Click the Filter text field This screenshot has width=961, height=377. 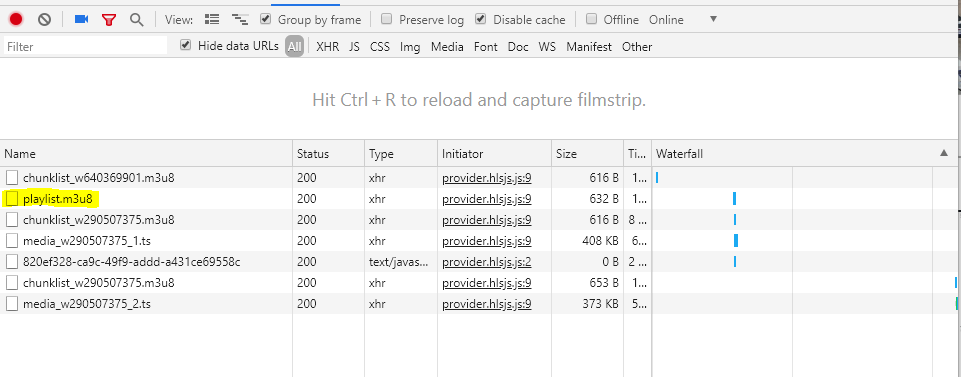coord(85,47)
